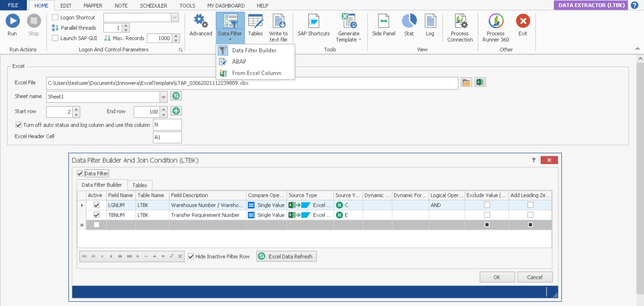
Task: Expand the Sheet name dropdown
Action: click(164, 97)
